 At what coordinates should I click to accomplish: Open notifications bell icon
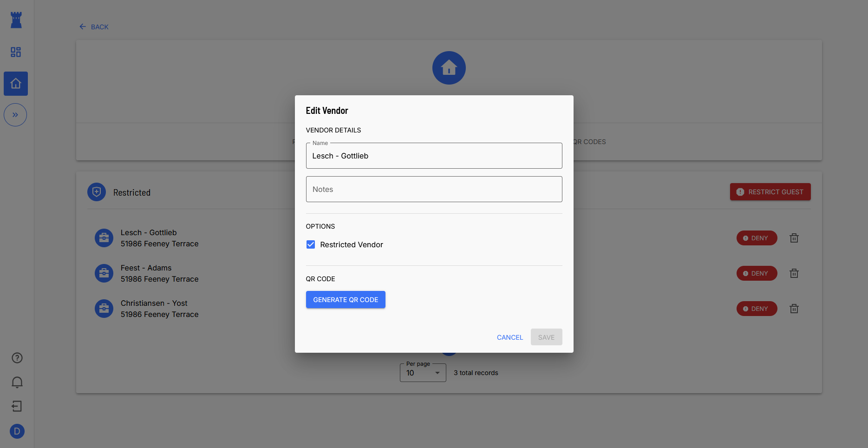(x=17, y=382)
